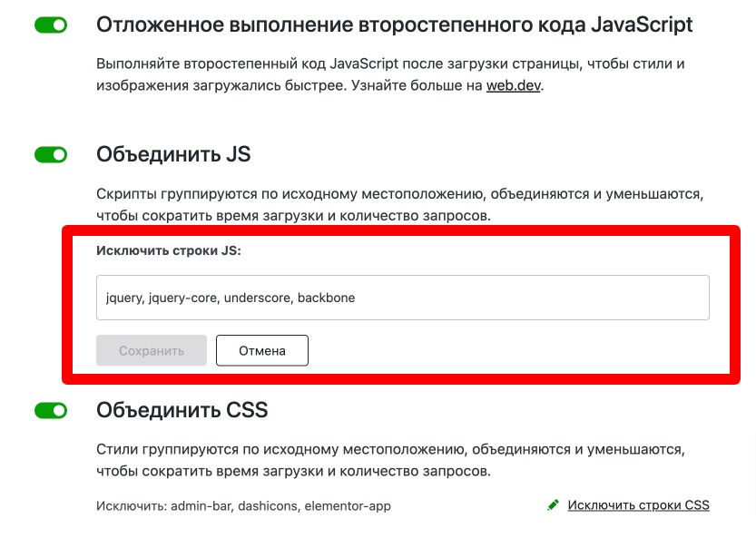Open the web.dev link
The height and width of the screenshot is (538, 756).
tap(514, 87)
